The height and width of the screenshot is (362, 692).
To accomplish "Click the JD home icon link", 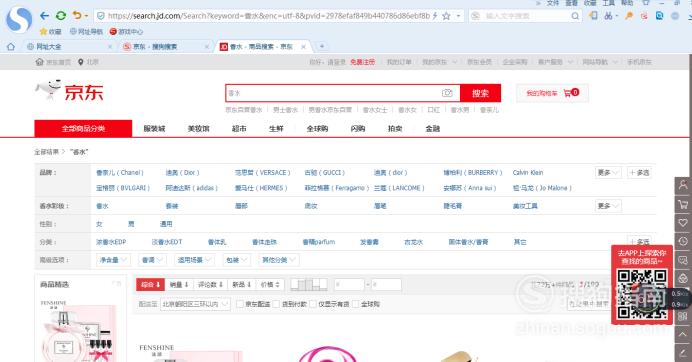I will (39, 62).
